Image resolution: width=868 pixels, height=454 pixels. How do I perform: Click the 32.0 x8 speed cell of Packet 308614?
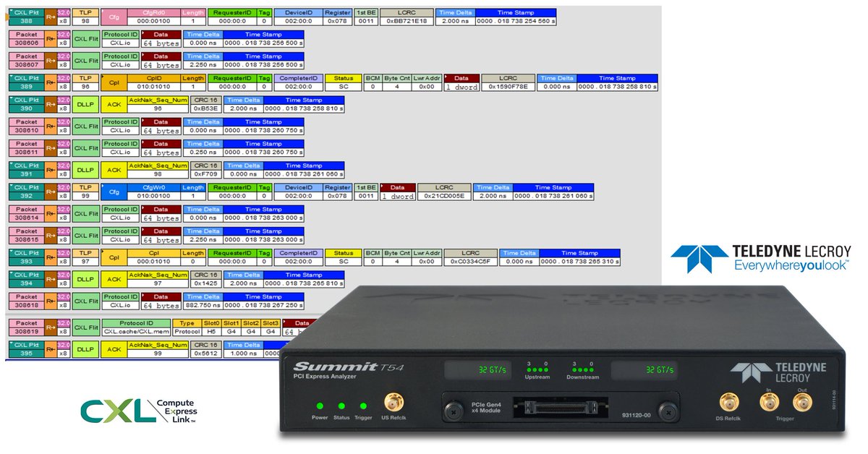coord(64,213)
